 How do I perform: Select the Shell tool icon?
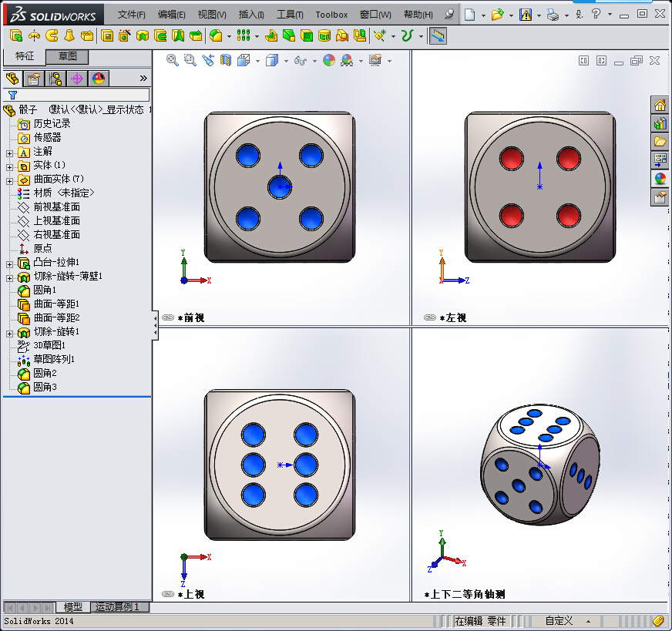(x=307, y=36)
